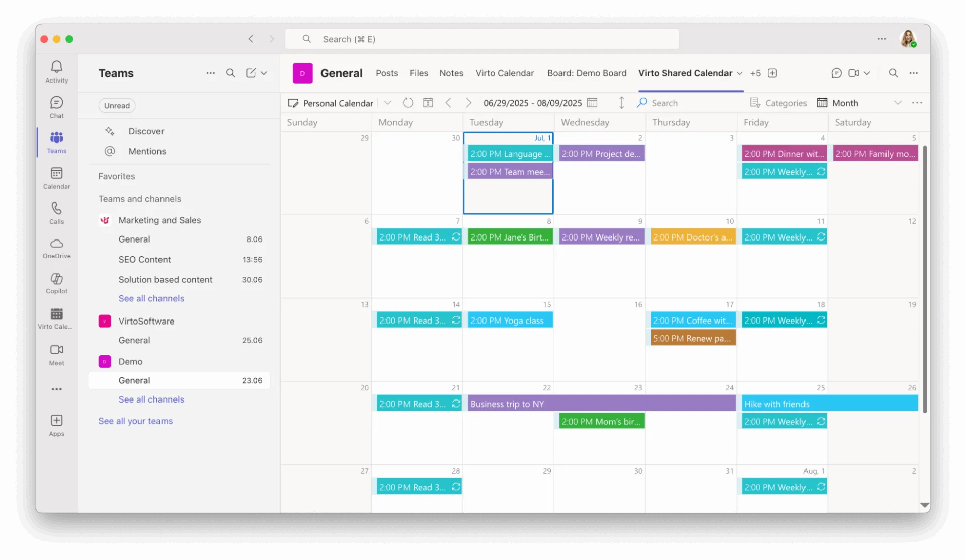Switch to the Chat section
The width and height of the screenshot is (966, 560).
tap(56, 106)
